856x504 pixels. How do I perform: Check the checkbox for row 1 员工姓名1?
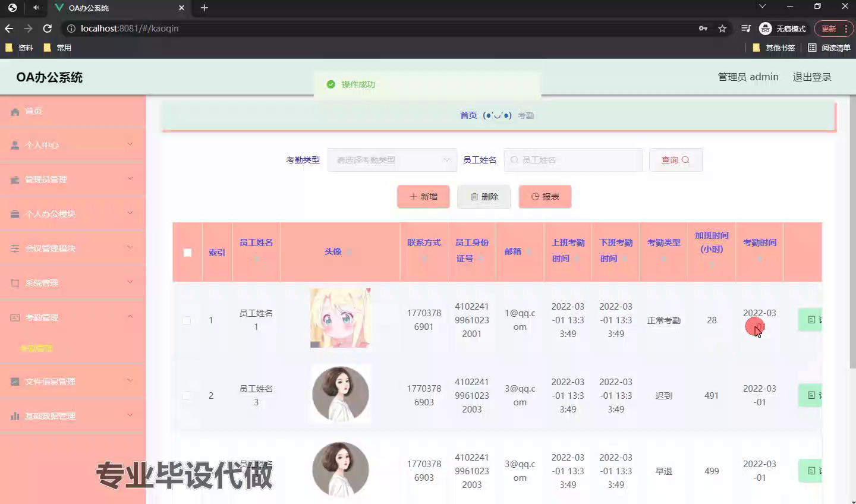[x=187, y=320]
